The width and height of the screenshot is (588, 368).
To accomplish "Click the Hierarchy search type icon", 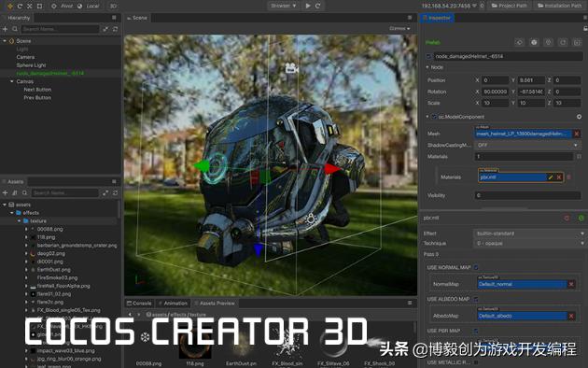I will point(15,29).
